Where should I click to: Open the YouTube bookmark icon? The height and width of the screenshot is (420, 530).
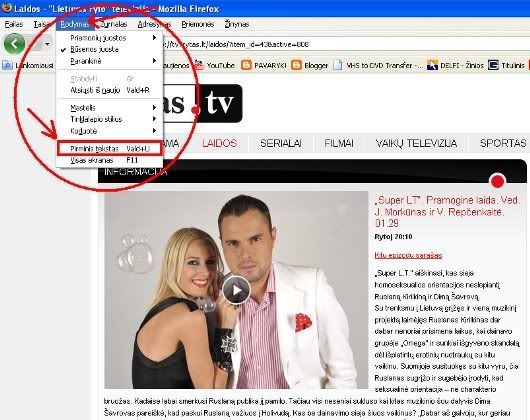click(199, 65)
